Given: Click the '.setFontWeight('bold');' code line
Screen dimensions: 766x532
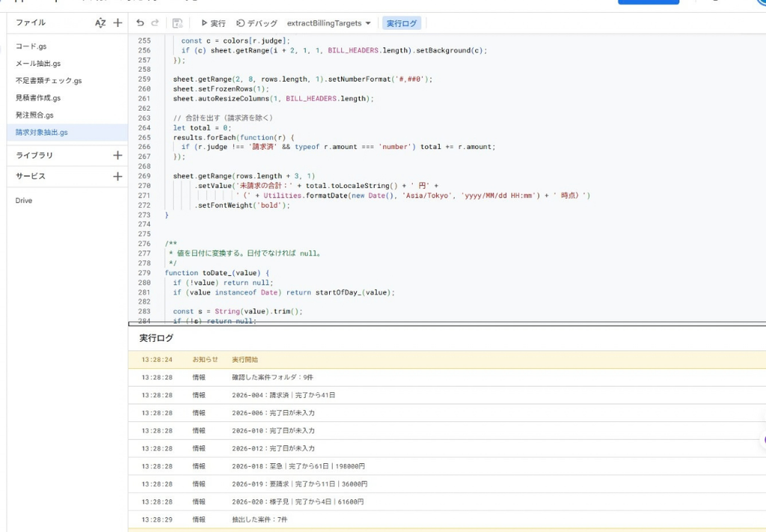Looking at the screenshot, I should (x=242, y=205).
